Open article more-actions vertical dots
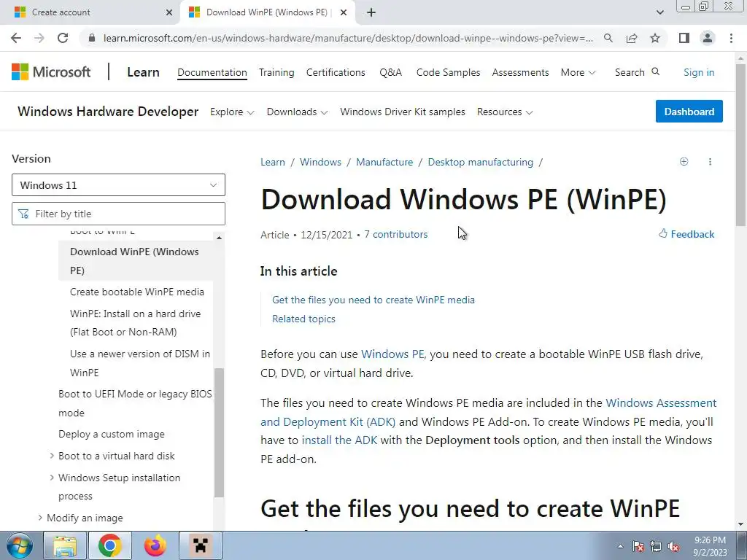 (710, 161)
